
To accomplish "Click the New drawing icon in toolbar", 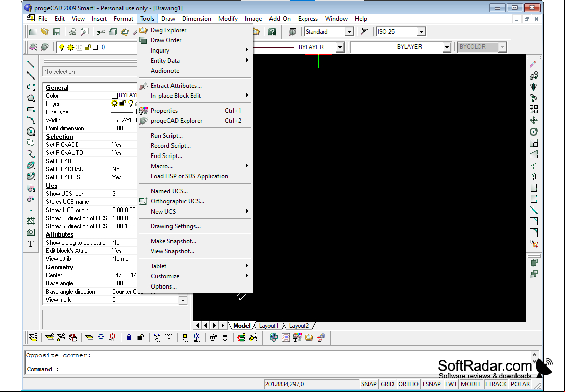I will [x=33, y=32].
